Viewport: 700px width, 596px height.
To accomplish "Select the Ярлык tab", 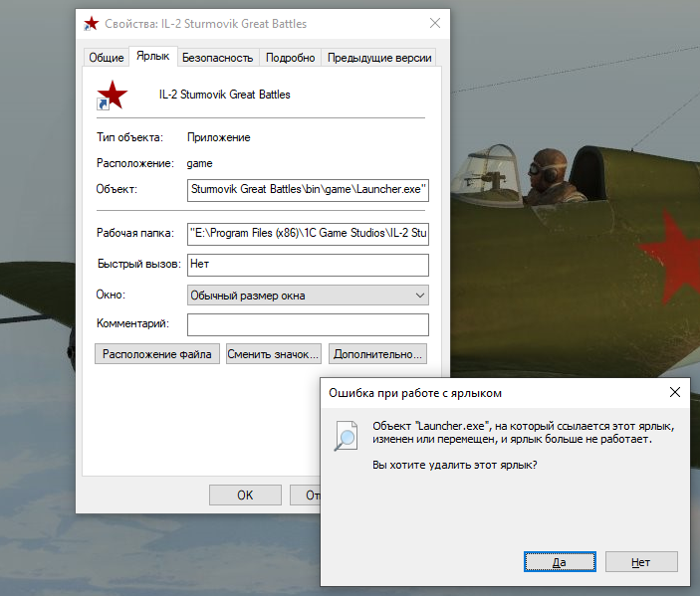I will point(153,56).
